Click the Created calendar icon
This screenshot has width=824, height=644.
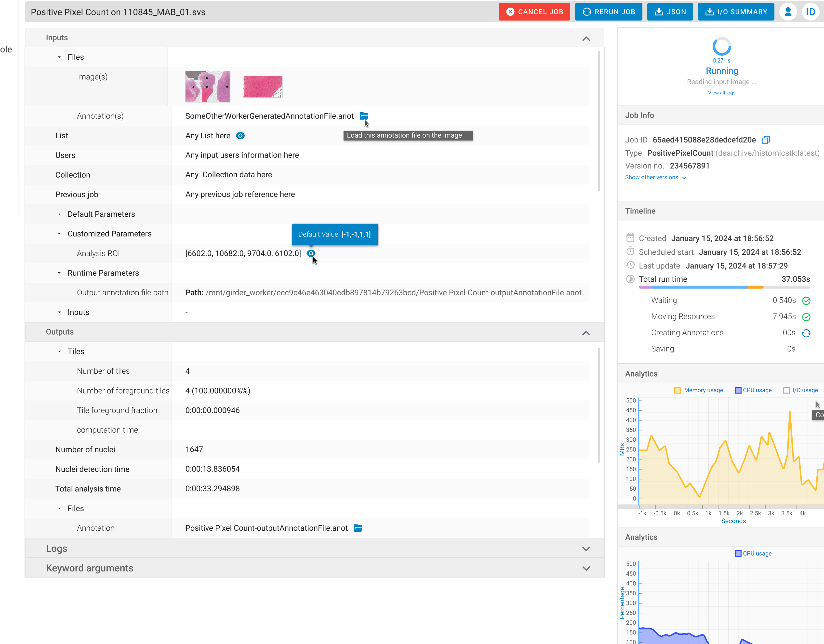click(x=630, y=238)
